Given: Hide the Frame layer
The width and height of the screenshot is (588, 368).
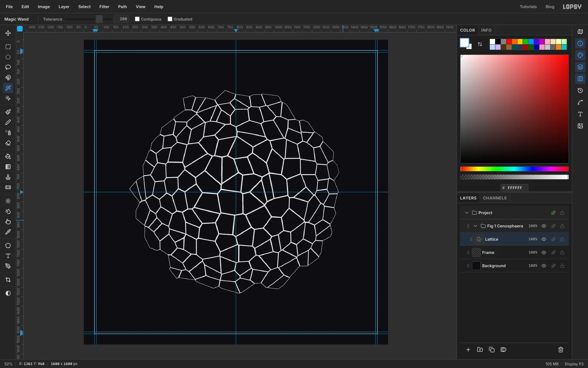Looking at the screenshot, I should 544,252.
